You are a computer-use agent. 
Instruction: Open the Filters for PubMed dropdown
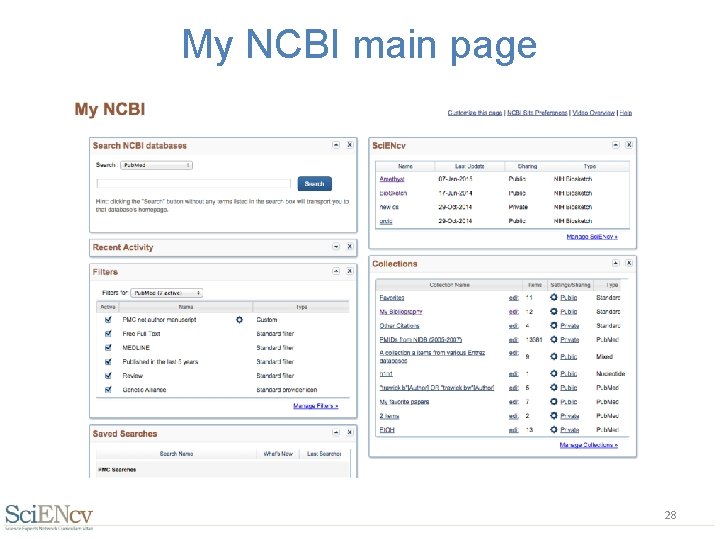pos(166,293)
